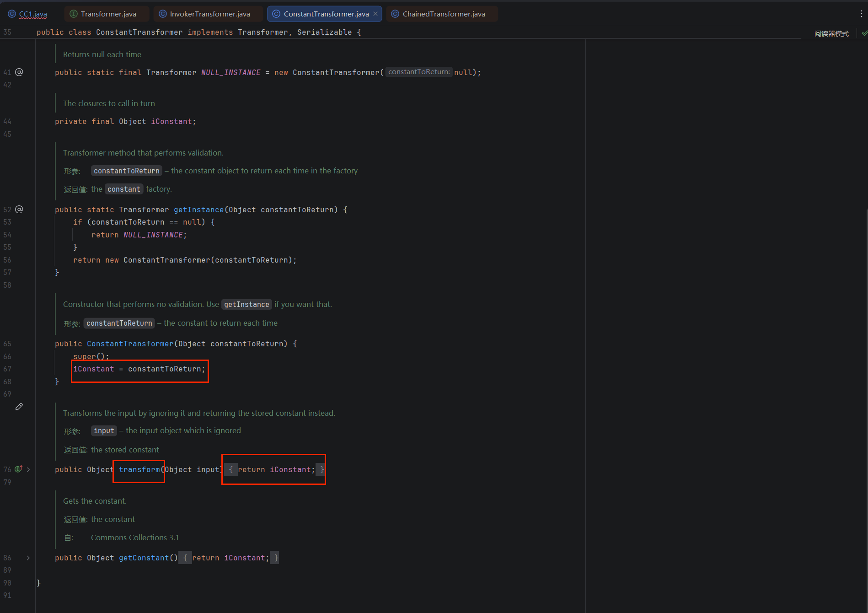Click the CC1.java class file icon

(x=12, y=14)
